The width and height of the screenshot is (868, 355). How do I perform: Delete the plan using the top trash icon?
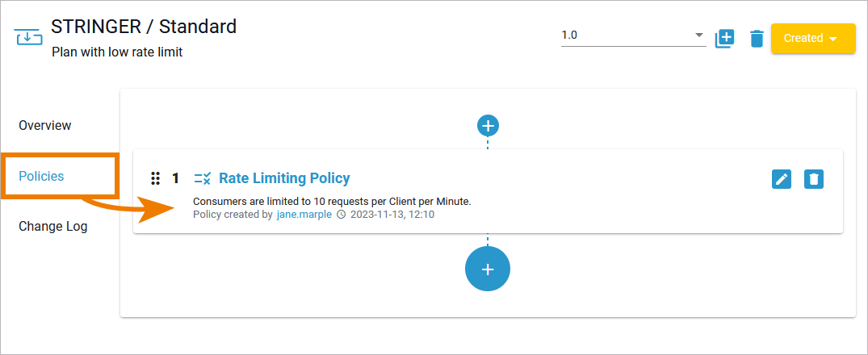click(757, 38)
